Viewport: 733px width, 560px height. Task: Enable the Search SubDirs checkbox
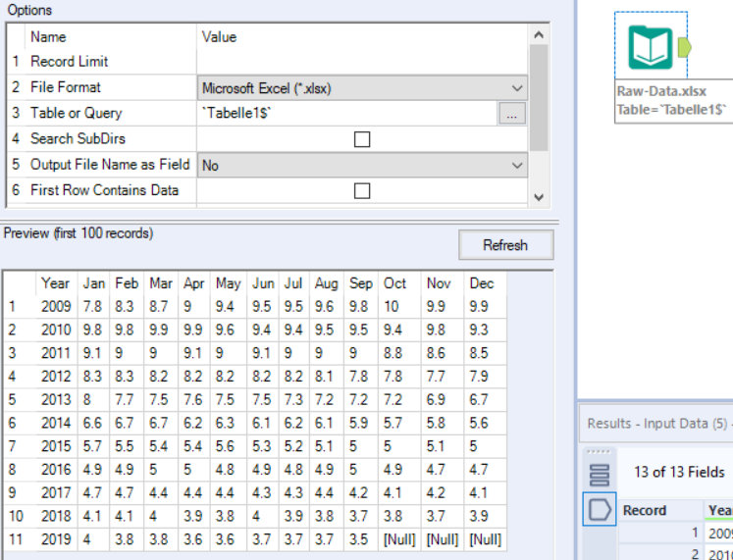(362, 139)
